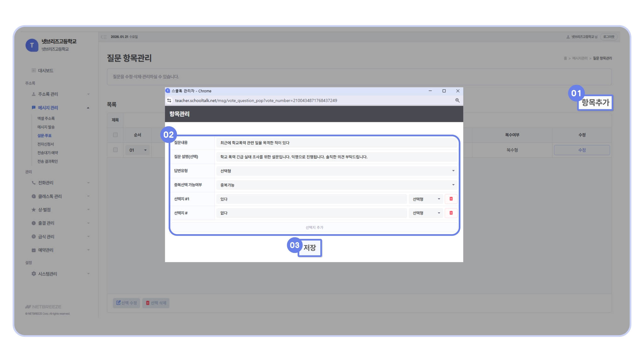644x362 pixels.
Task: Delete choice #1 with red trash icon
Action: tap(451, 199)
